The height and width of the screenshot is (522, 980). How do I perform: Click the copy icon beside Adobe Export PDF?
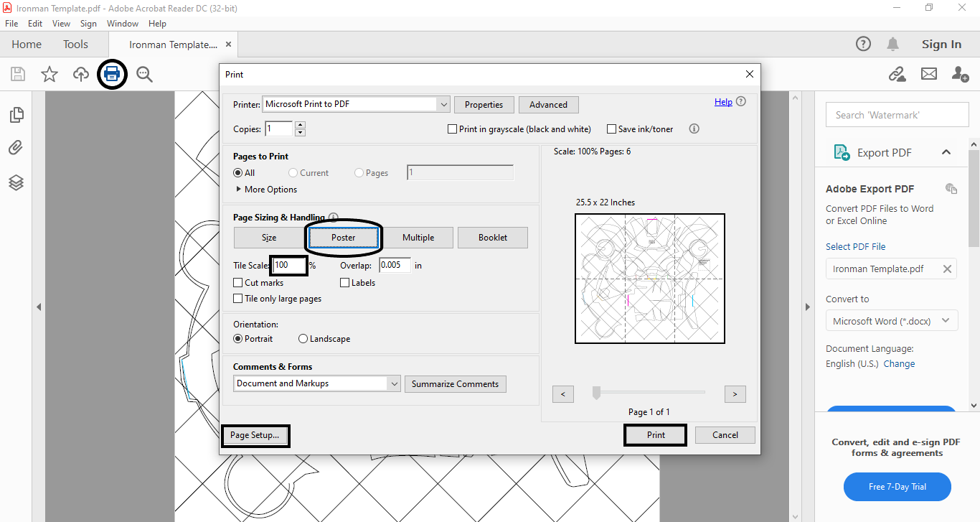(x=951, y=189)
